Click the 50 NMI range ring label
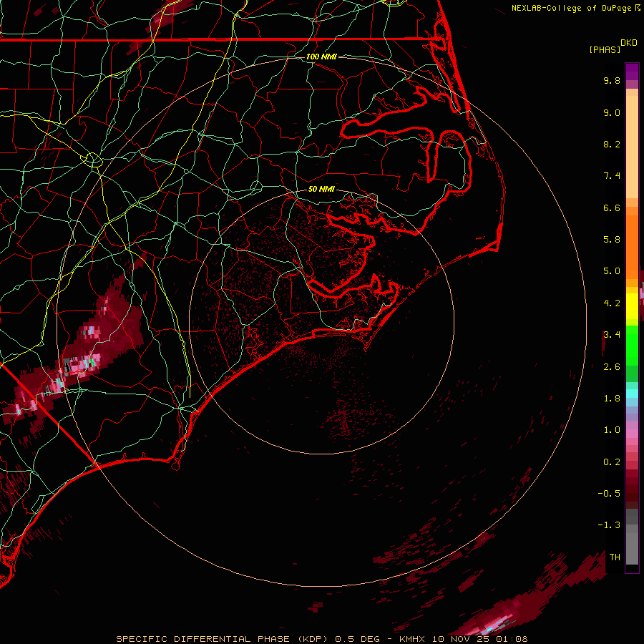This screenshot has width=644, height=644. 321,189
